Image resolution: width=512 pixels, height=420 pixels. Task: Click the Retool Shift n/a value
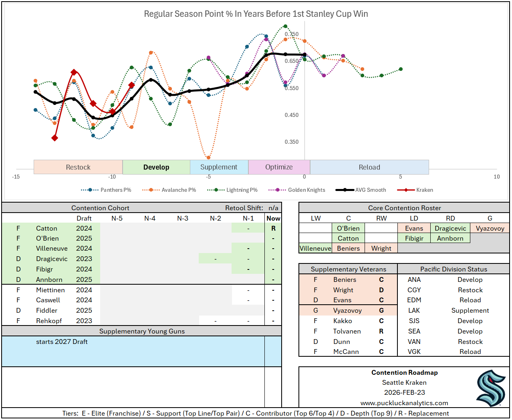[273, 208]
